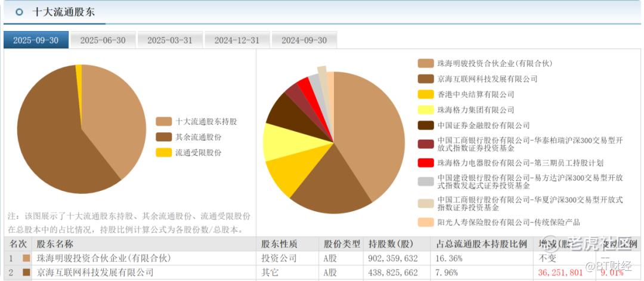This screenshot has height=281, width=644.
Task: Click the row 2 color marker in table
Action: (x=27, y=273)
